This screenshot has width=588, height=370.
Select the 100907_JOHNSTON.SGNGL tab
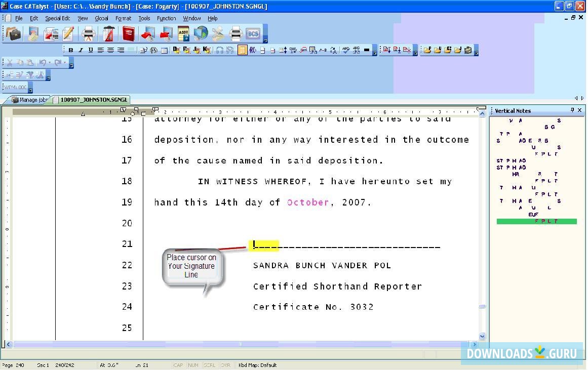90,100
